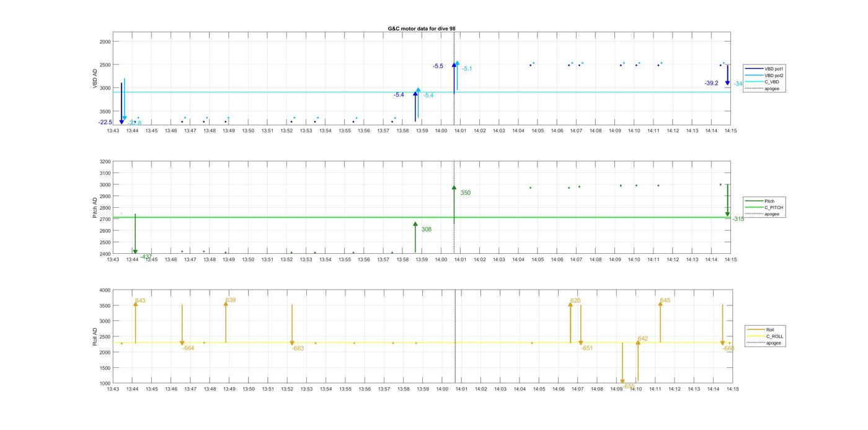Click the "642" roll label

[x=643, y=339]
